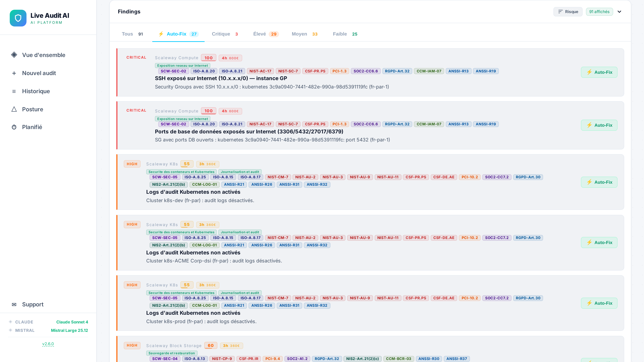
Task: Open the Risque sort dropdown
Action: click(x=568, y=12)
